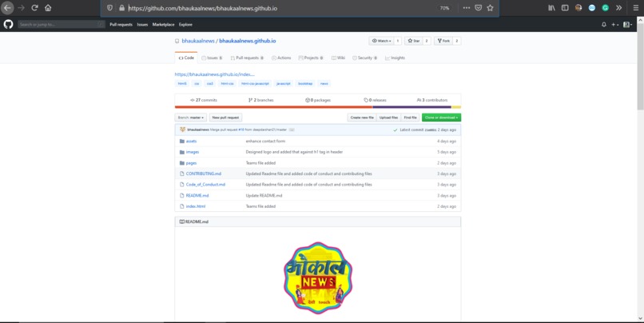Click the Bhaukaal News logo image

point(318,278)
